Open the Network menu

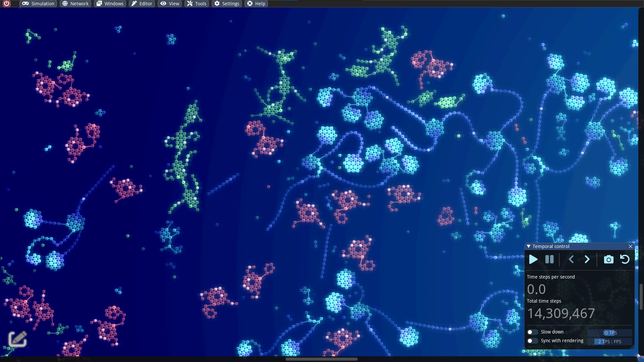point(75,3)
